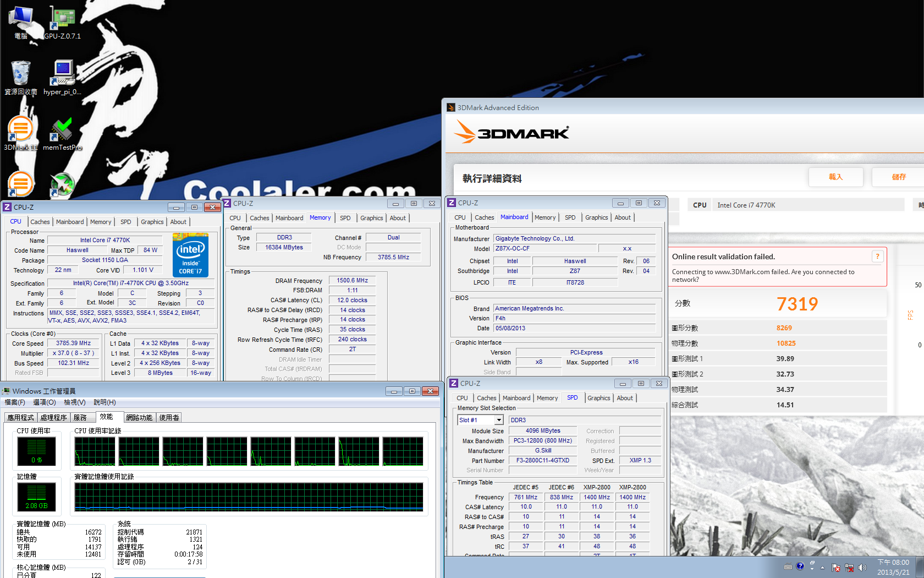This screenshot has height=578, width=924.
Task: Click the Model field showing Z87X-OC-CF
Action: 545,248
